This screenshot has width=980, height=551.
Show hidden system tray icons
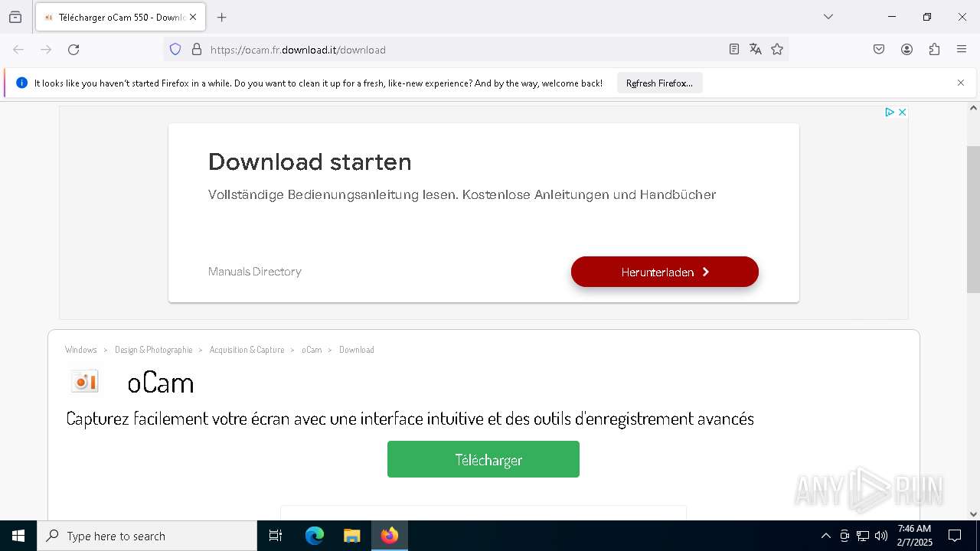pos(825,536)
